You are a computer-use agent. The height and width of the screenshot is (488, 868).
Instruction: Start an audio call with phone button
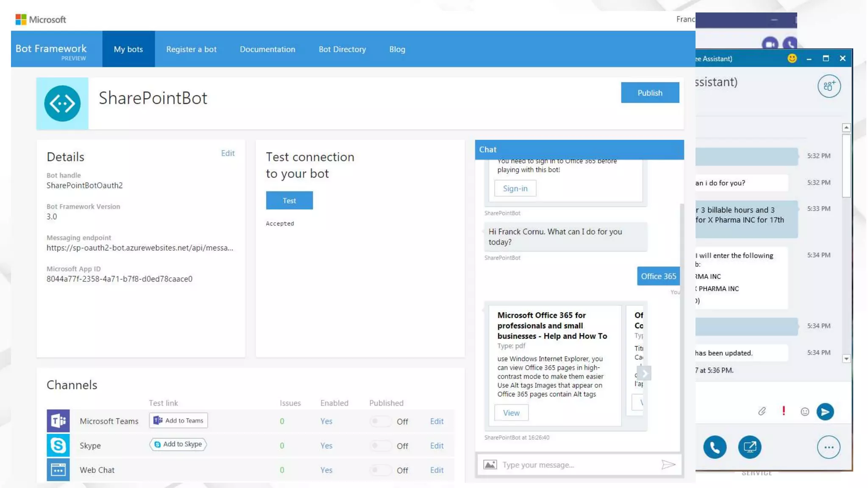tap(715, 447)
